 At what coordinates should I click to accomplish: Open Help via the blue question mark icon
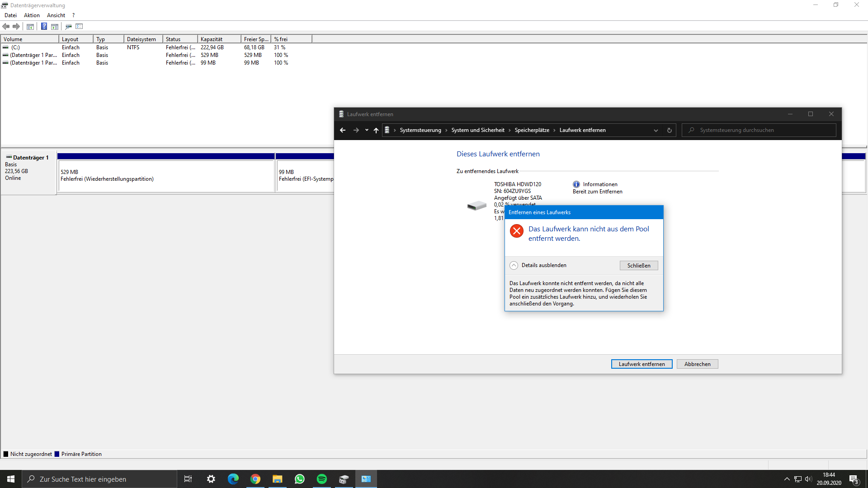[44, 26]
